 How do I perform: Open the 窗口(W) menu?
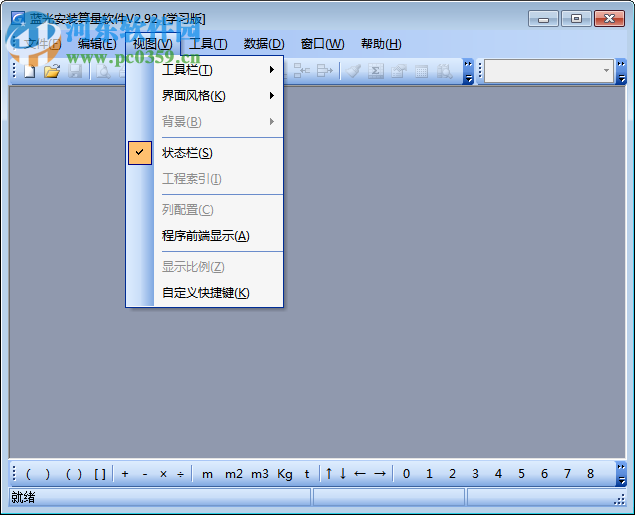(x=322, y=44)
